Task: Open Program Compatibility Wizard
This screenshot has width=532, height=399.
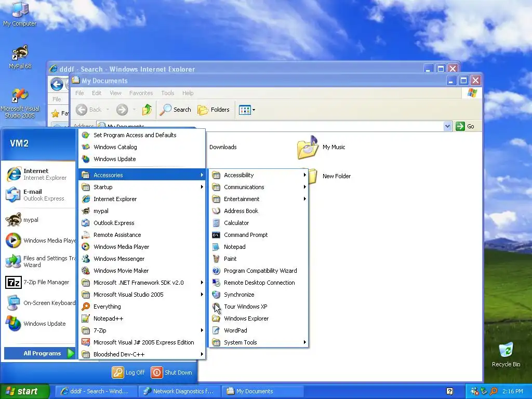Action: (258, 271)
